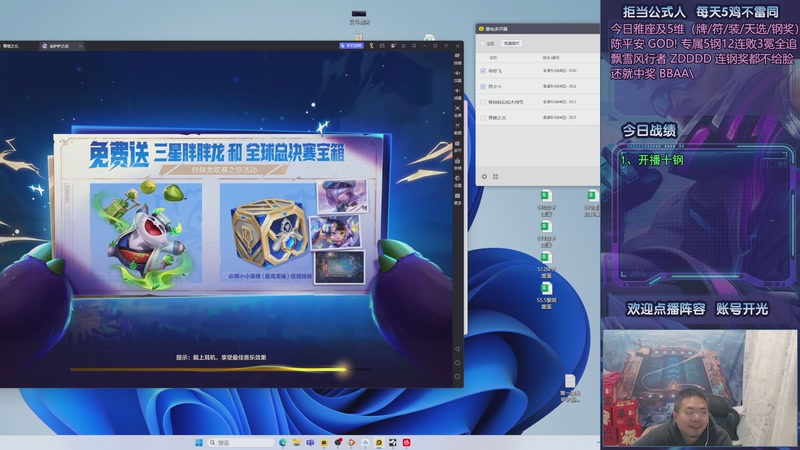800x450 pixels.
Task: Open settings gear in multi-instance window
Action: coord(484,177)
